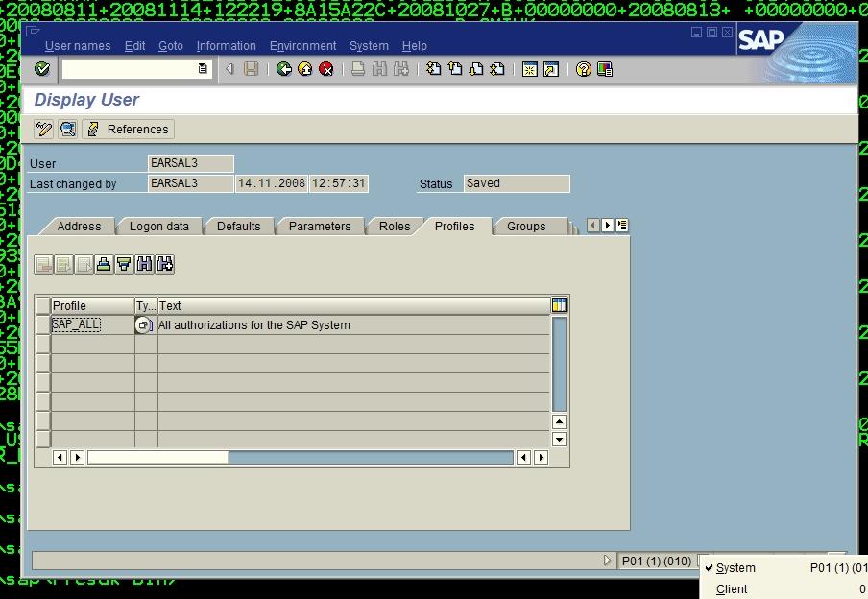Click the Print icon in the standard toolbar
868x599 pixels.
tap(358, 69)
